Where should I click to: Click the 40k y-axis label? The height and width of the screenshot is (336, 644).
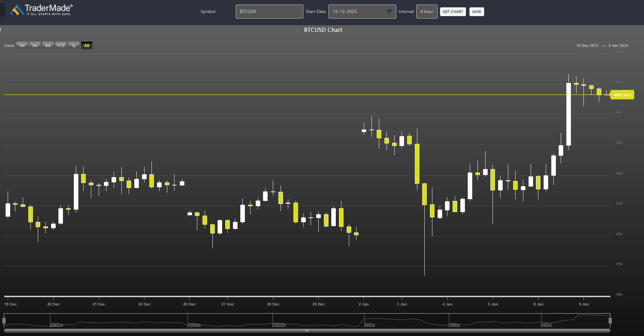[x=619, y=294]
